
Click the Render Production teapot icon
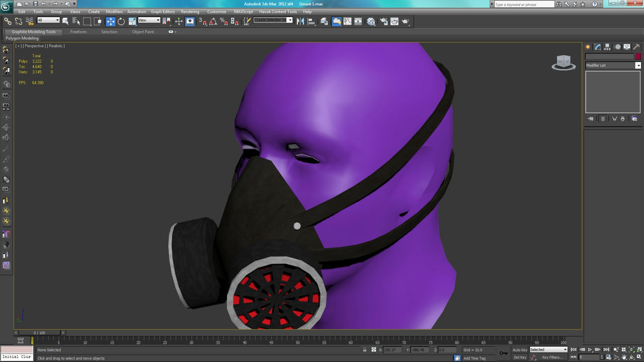point(406,21)
